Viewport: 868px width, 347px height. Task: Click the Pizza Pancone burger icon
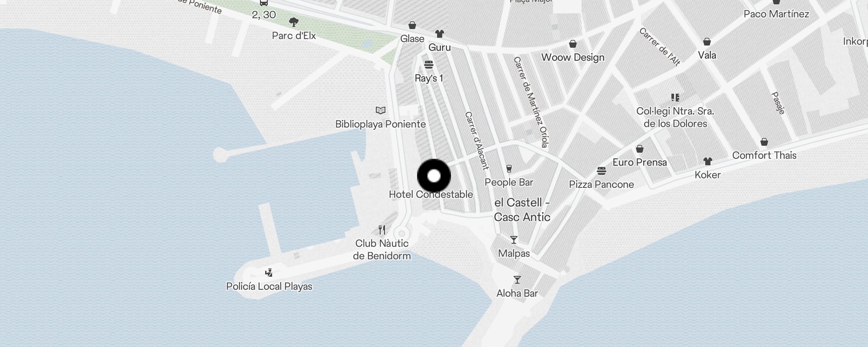click(x=601, y=171)
